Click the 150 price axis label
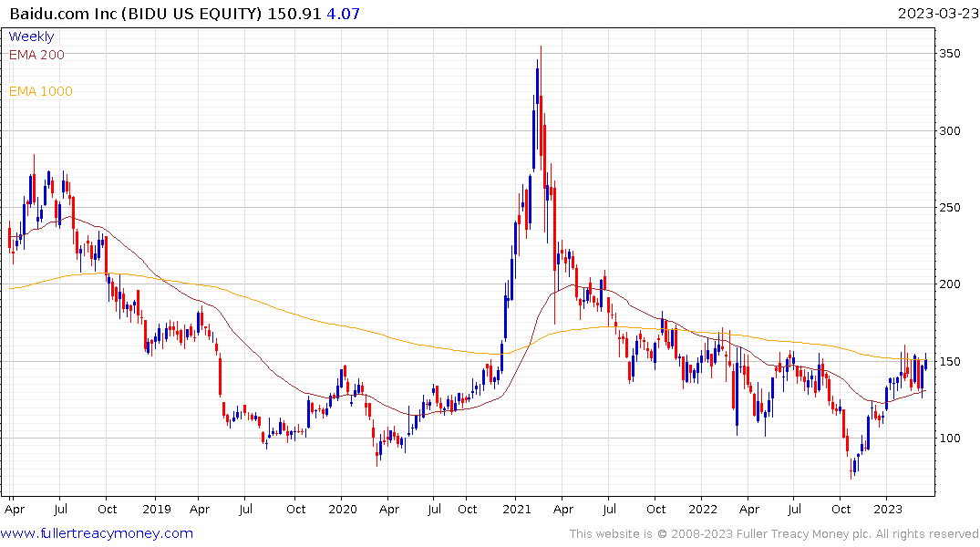This screenshot has height=547, width=980. click(x=950, y=361)
